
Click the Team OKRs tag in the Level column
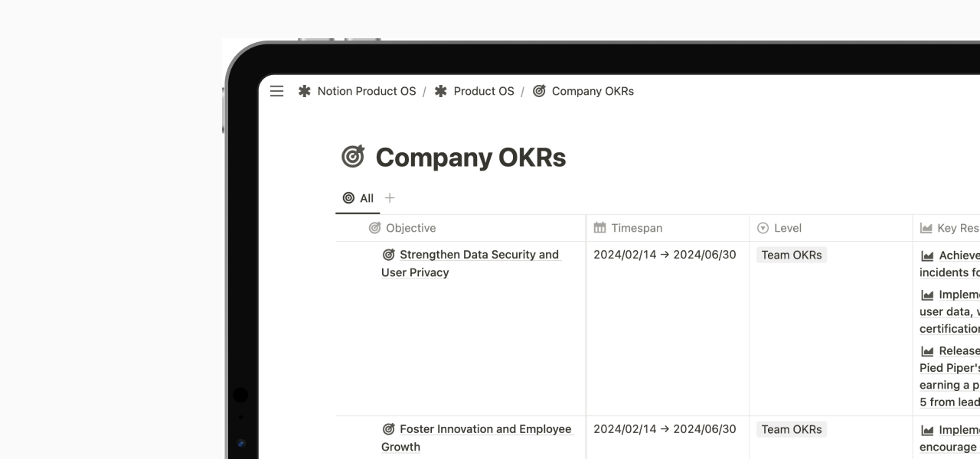click(791, 255)
